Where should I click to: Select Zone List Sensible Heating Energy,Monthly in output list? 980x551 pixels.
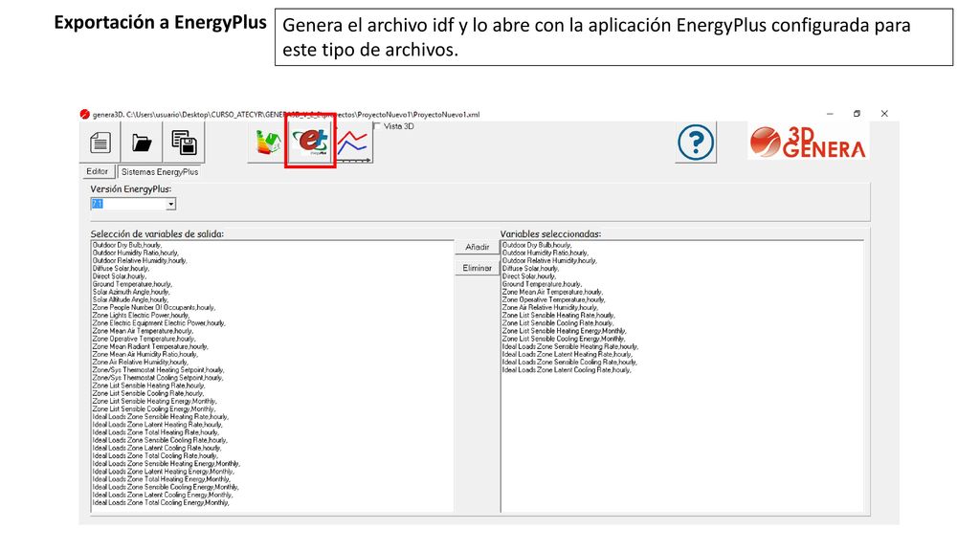(155, 401)
